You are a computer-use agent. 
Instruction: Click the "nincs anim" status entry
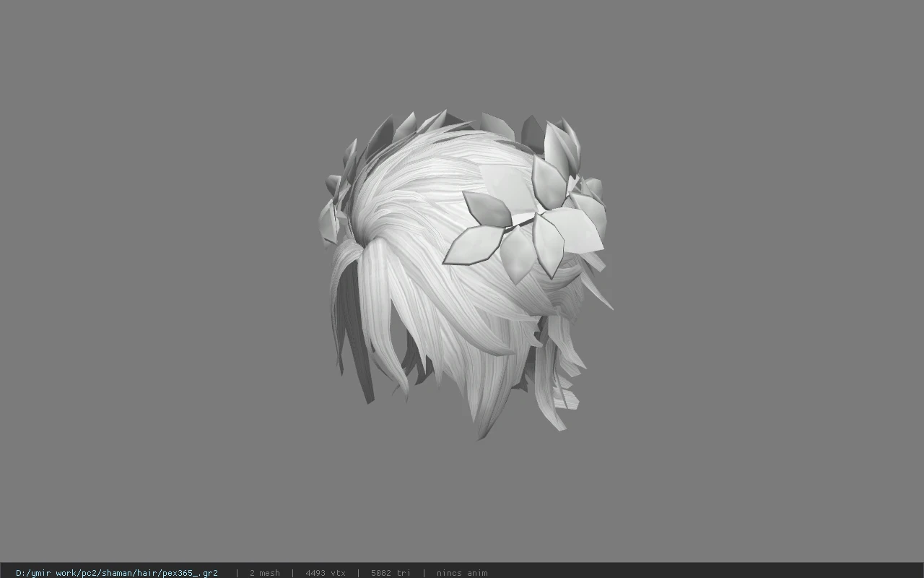pos(462,573)
